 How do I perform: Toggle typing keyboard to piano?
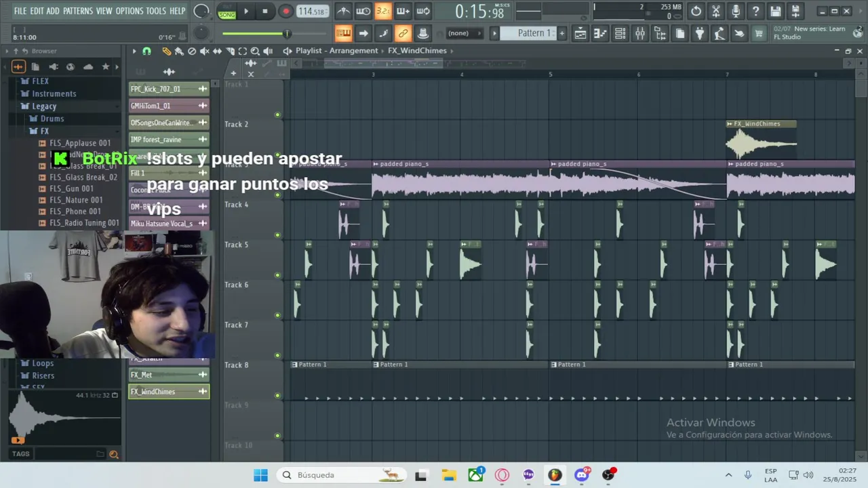tap(344, 33)
